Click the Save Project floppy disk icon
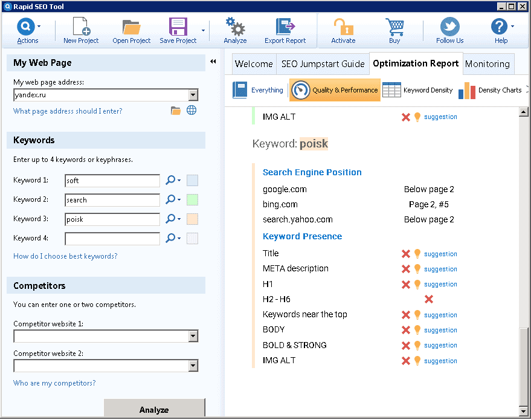Image resolution: width=531 pixels, height=420 pixels. (178, 28)
